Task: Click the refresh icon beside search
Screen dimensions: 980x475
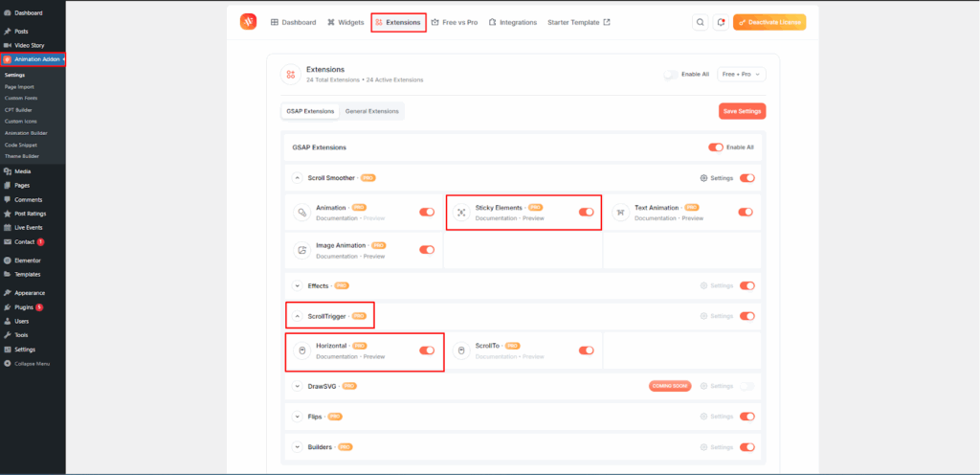Action: tap(720, 22)
